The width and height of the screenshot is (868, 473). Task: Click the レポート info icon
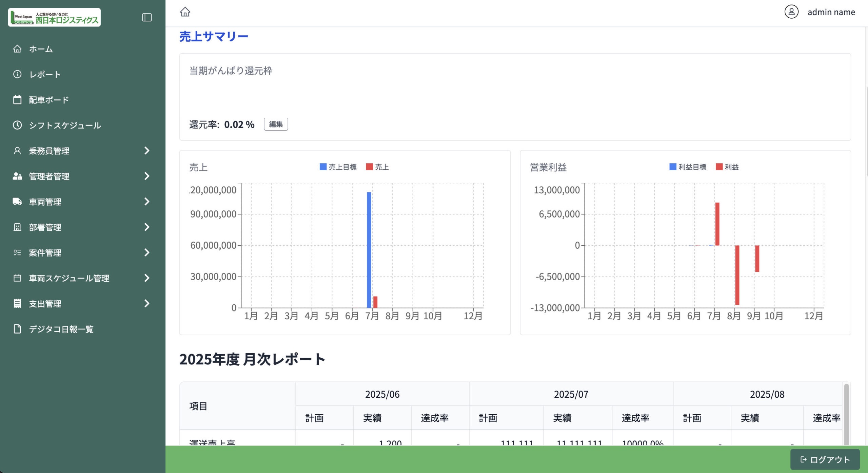pyautogui.click(x=17, y=74)
